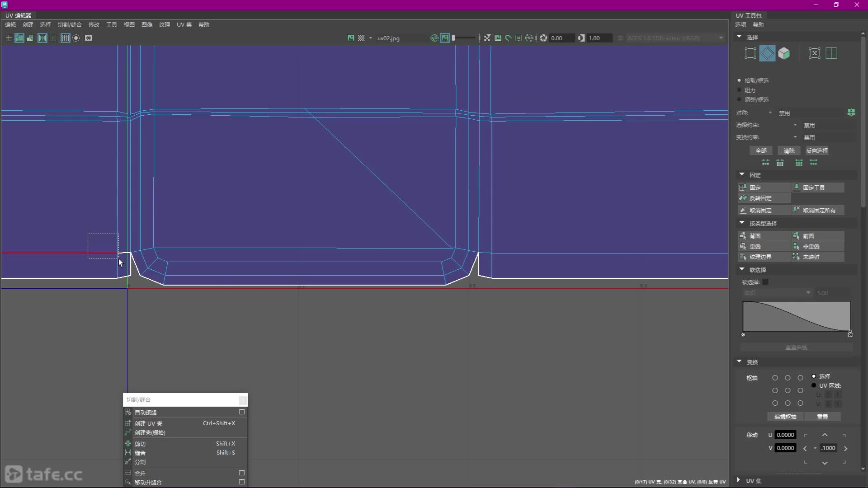868x488 pixels.
Task: Click the Invert Selection button
Action: click(817, 150)
